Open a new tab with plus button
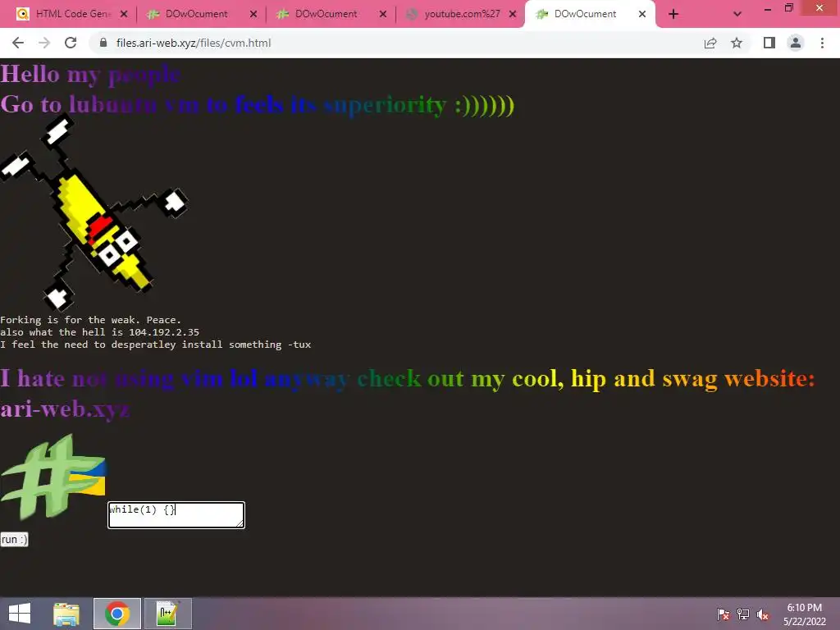 point(673,14)
